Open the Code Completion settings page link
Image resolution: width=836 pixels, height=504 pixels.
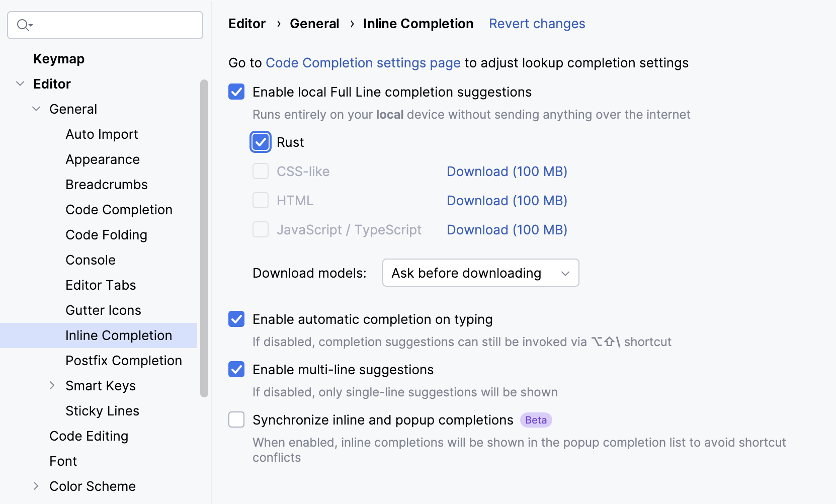point(363,62)
